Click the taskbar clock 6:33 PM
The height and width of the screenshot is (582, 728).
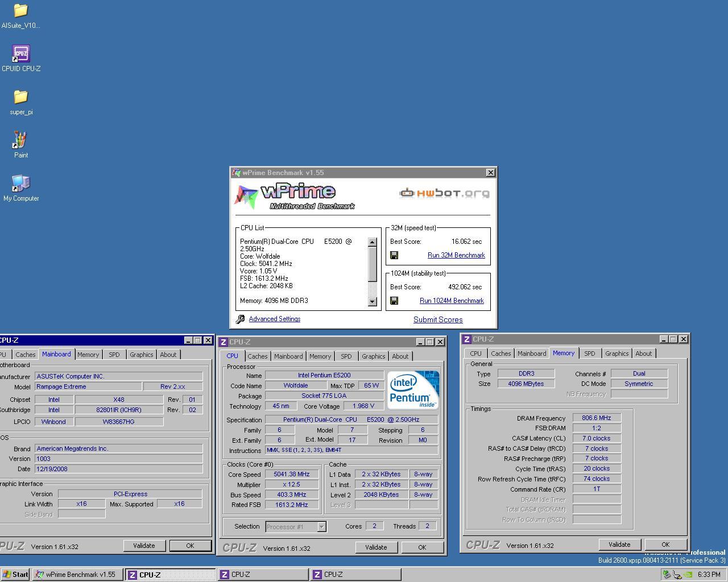pos(709,575)
